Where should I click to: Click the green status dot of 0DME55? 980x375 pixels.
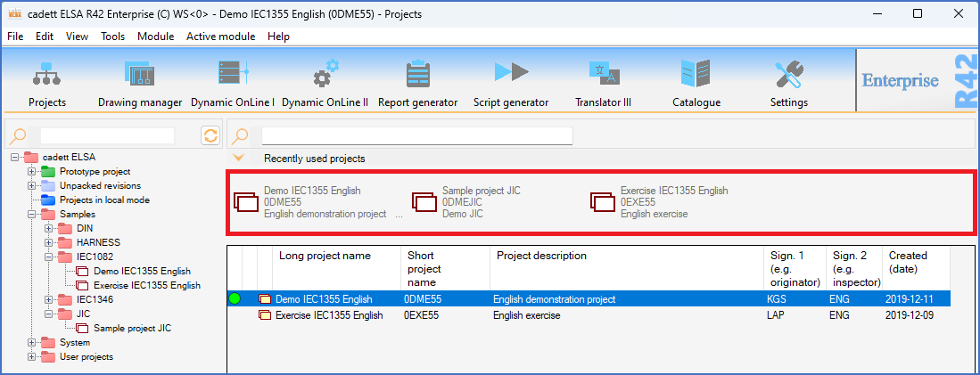(235, 299)
